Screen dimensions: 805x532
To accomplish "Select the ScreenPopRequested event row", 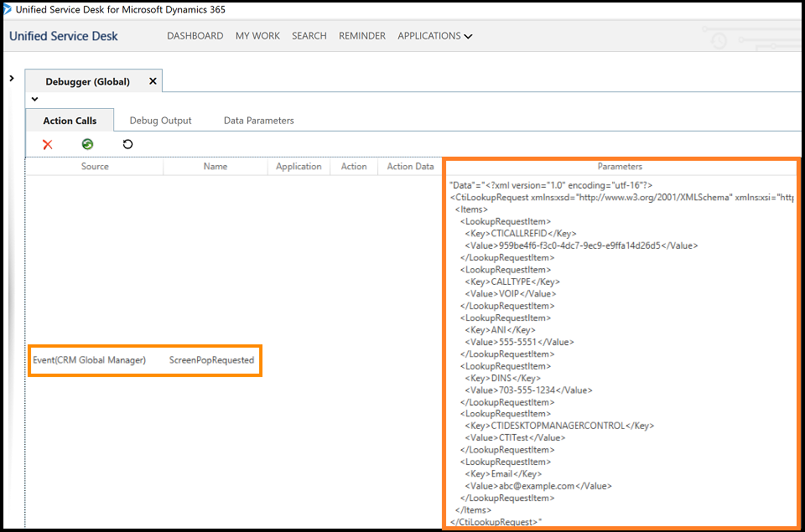I will 144,360.
